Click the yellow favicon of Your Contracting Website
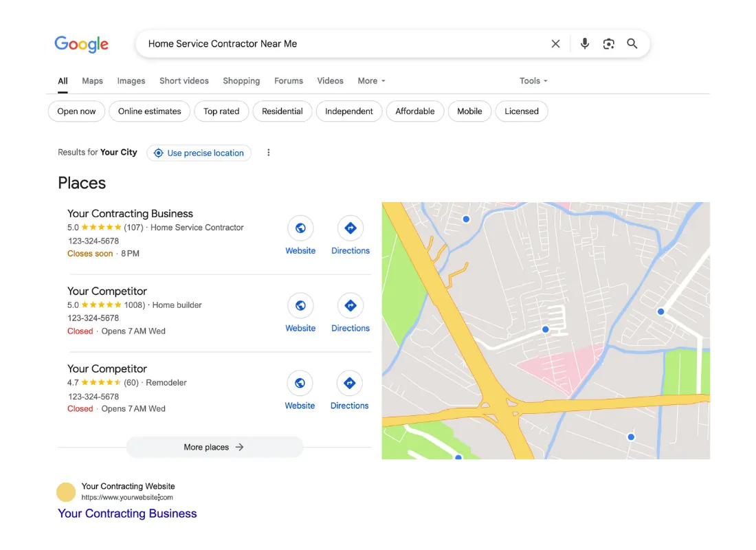 click(66, 492)
